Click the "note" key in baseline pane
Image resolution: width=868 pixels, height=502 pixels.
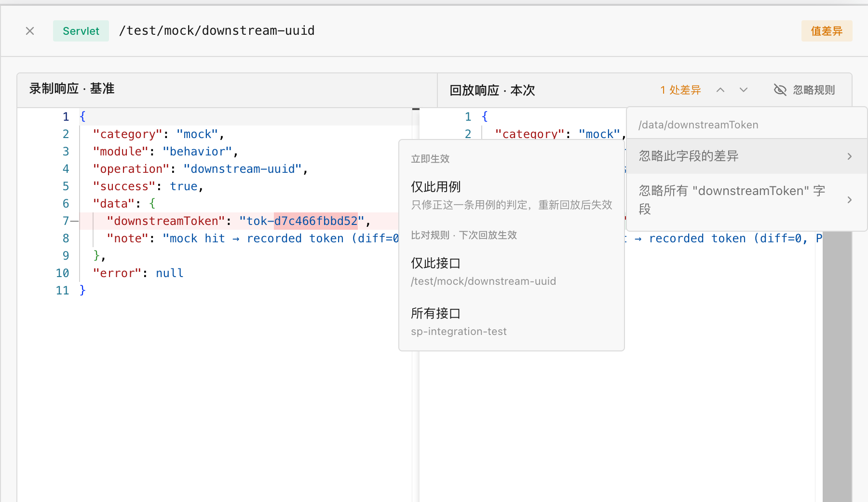128,238
